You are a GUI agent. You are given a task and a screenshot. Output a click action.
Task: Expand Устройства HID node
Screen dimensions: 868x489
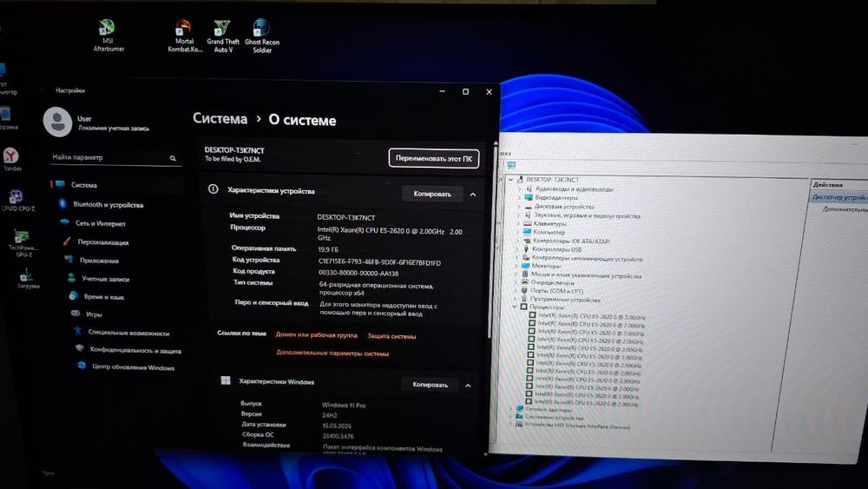[x=510, y=425]
